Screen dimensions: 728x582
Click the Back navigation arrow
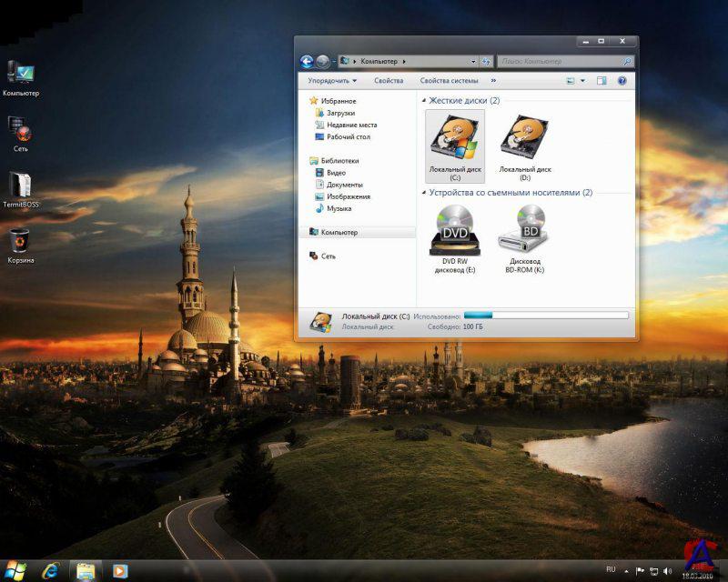pos(307,62)
